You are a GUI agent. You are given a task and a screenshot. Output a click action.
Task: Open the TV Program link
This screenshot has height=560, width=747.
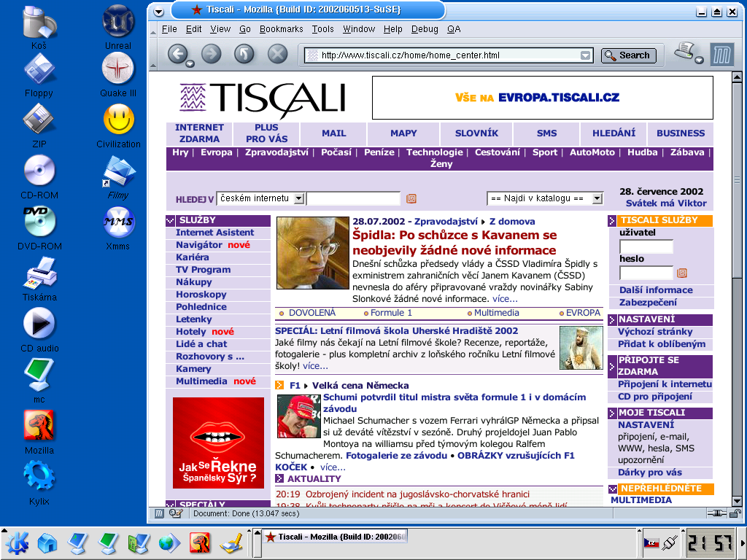pos(203,270)
